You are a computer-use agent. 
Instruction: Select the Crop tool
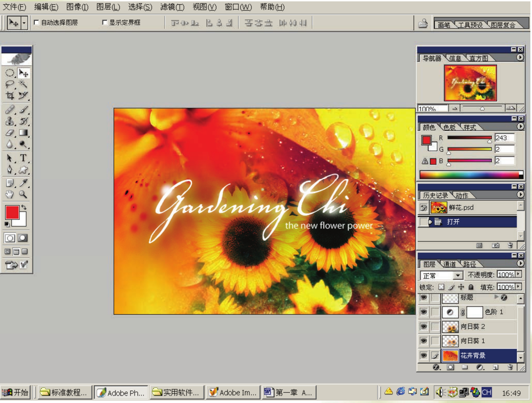click(x=10, y=96)
